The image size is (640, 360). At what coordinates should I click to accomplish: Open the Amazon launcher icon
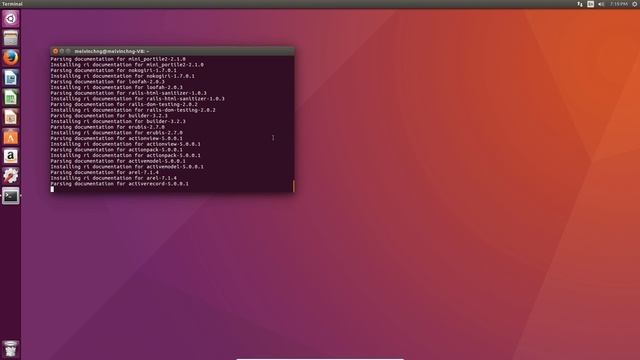pos(11,156)
